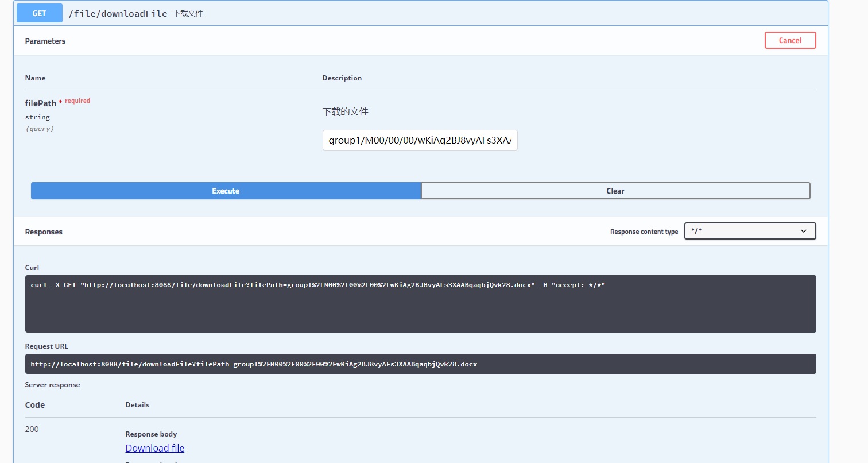Open the Response content type dropdown
The image size is (868, 463).
click(750, 231)
